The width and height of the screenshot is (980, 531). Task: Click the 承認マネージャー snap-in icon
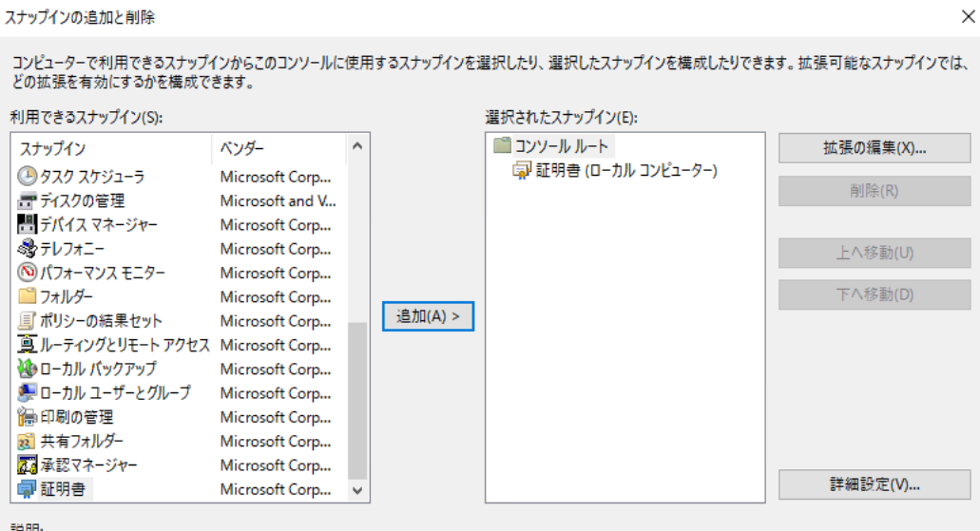[x=28, y=465]
